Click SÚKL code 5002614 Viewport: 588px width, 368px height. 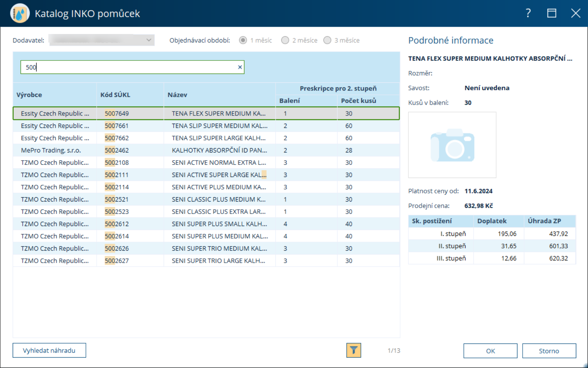click(x=117, y=236)
